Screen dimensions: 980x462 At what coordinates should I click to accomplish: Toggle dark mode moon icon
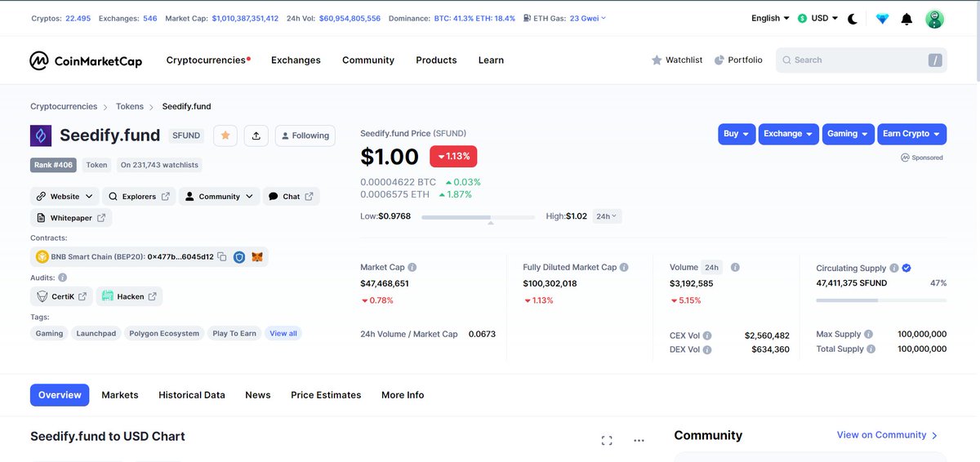(853, 19)
